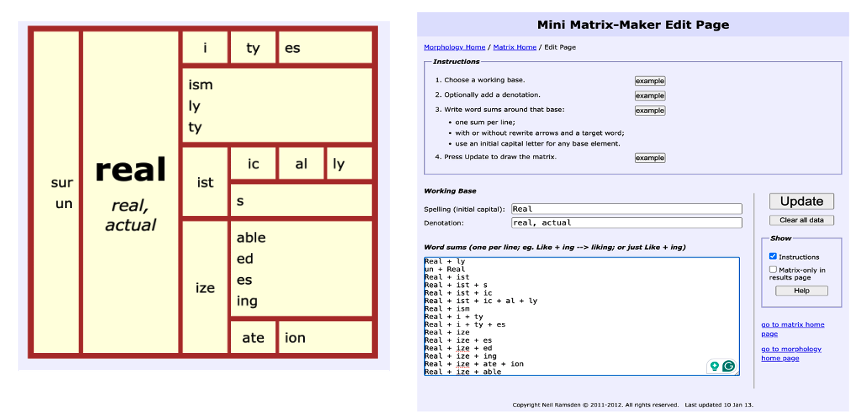Click the 'ing' suffix in matrix
Image resolution: width=868 pixels, height=415 pixels.
coord(247,301)
